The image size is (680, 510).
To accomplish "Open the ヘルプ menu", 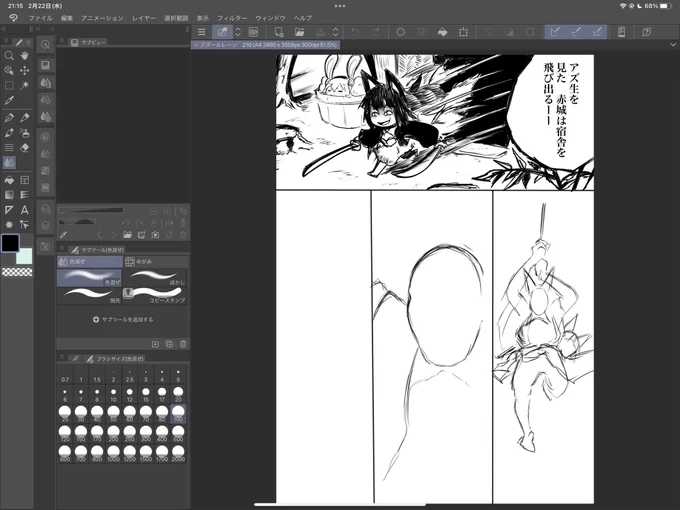I will pyautogui.click(x=303, y=18).
